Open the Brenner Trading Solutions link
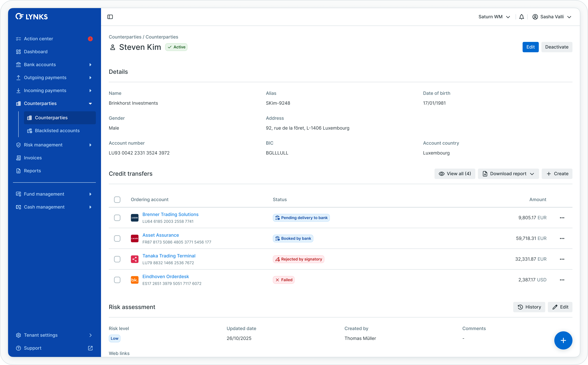Viewport: 588px width, 365px height. [170, 214]
